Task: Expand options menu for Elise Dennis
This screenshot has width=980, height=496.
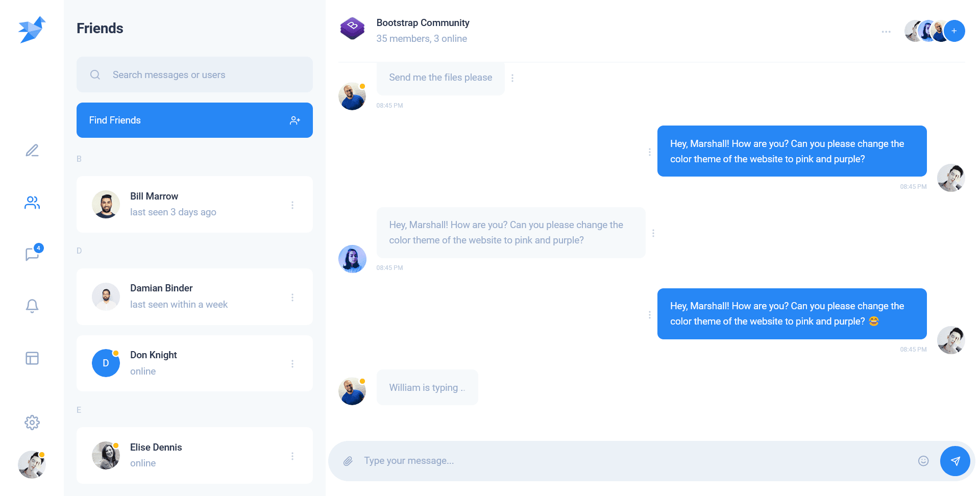Action: click(x=292, y=456)
